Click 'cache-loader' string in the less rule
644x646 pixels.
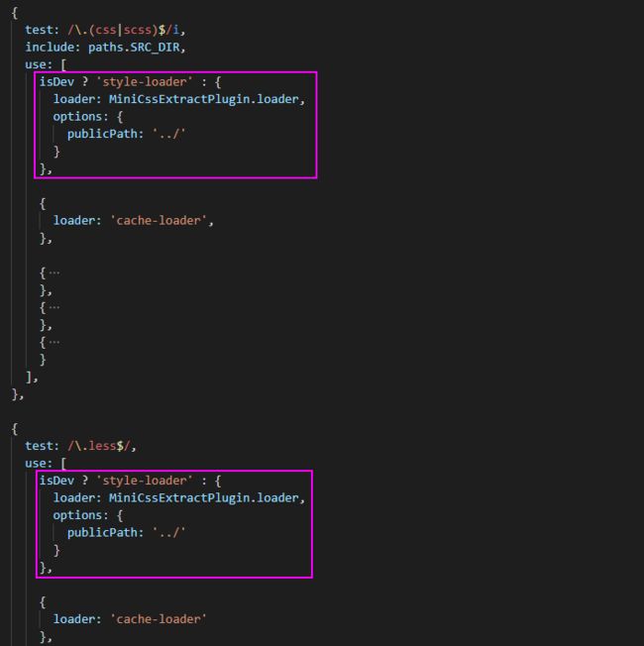pyautogui.click(x=159, y=619)
